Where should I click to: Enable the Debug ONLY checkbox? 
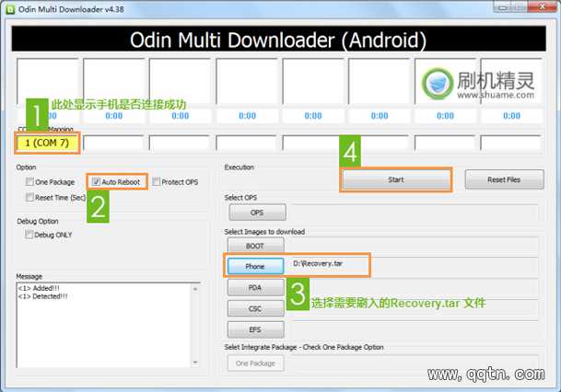coord(29,235)
